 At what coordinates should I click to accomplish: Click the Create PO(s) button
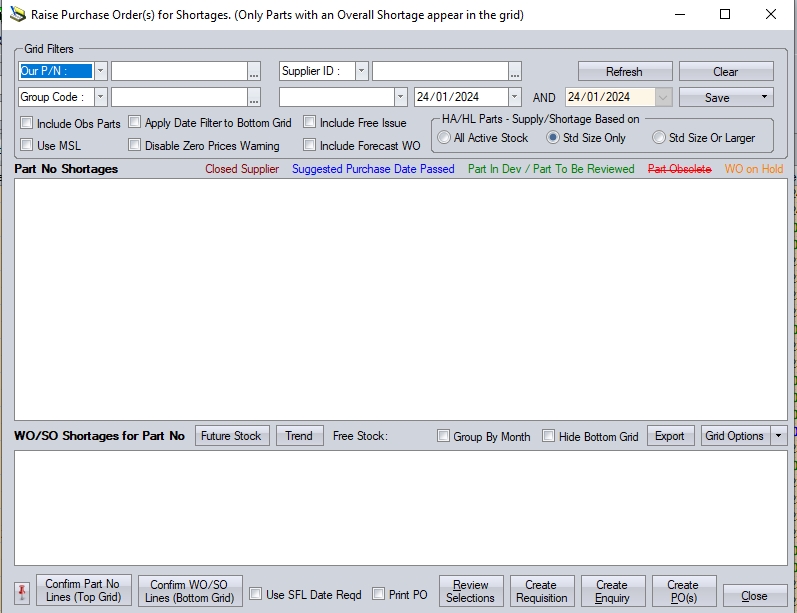click(x=683, y=591)
